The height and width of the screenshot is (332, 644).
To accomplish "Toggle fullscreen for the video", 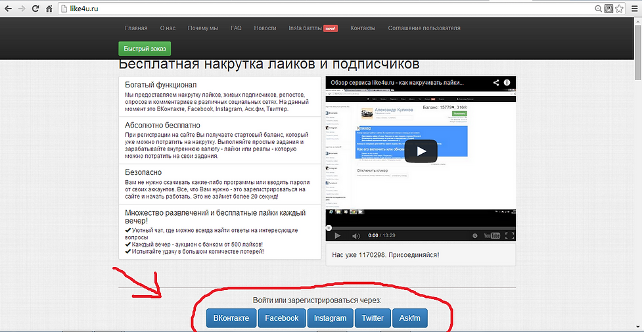I will pos(509,236).
